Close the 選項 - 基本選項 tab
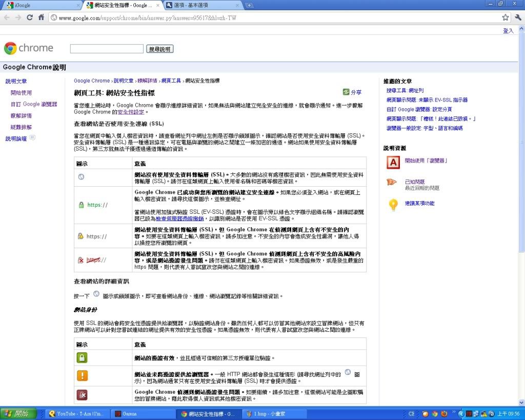The image size is (525, 420). tap(237, 5)
